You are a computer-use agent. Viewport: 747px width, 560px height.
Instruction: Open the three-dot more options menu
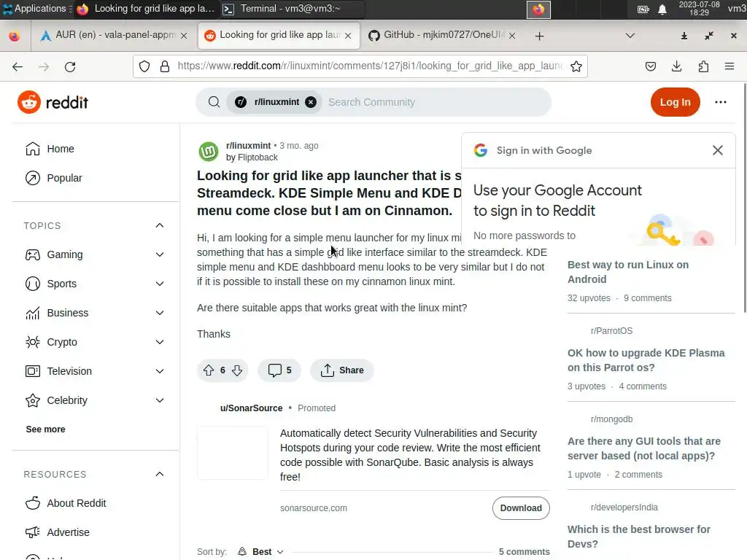[x=720, y=102]
